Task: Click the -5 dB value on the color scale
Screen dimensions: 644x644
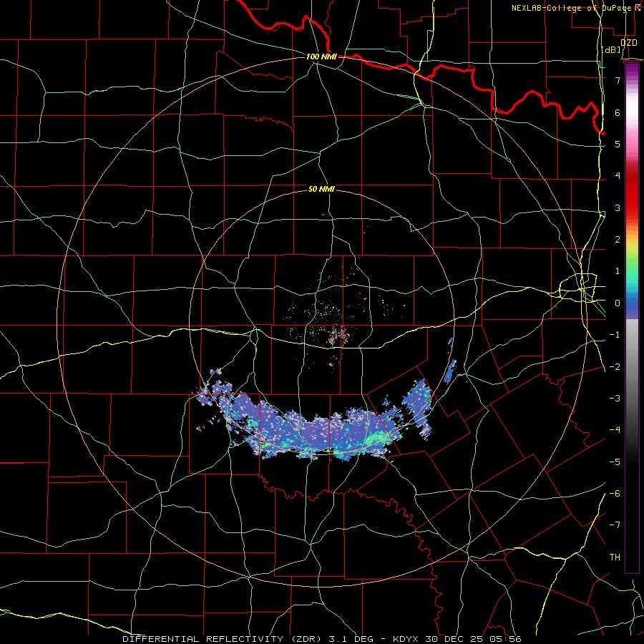Action: [x=615, y=462]
